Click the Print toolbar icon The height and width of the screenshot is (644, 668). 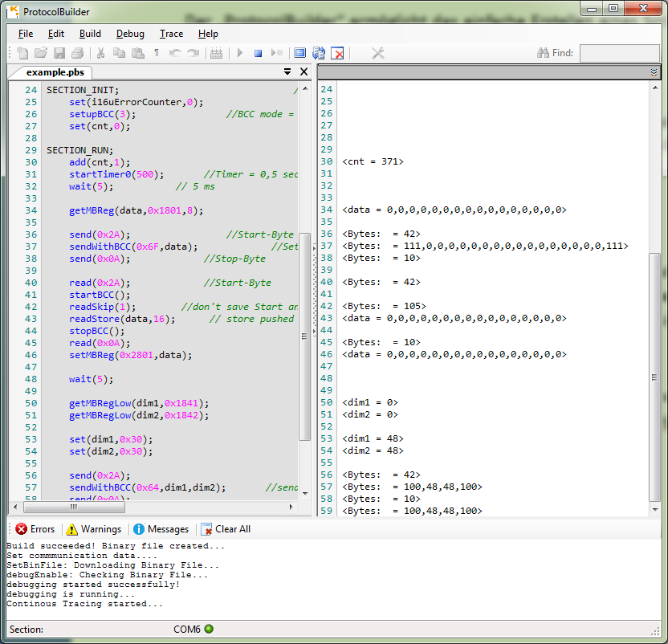(x=77, y=53)
